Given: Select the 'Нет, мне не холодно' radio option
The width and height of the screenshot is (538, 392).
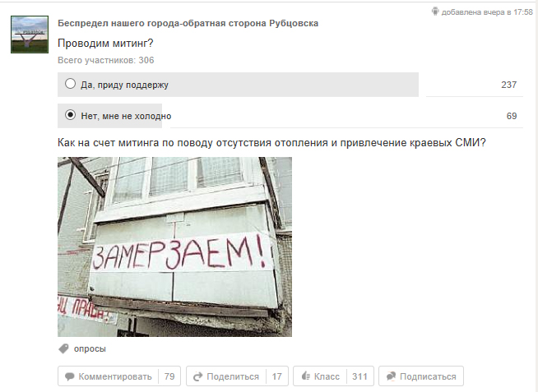Looking at the screenshot, I should (71, 115).
